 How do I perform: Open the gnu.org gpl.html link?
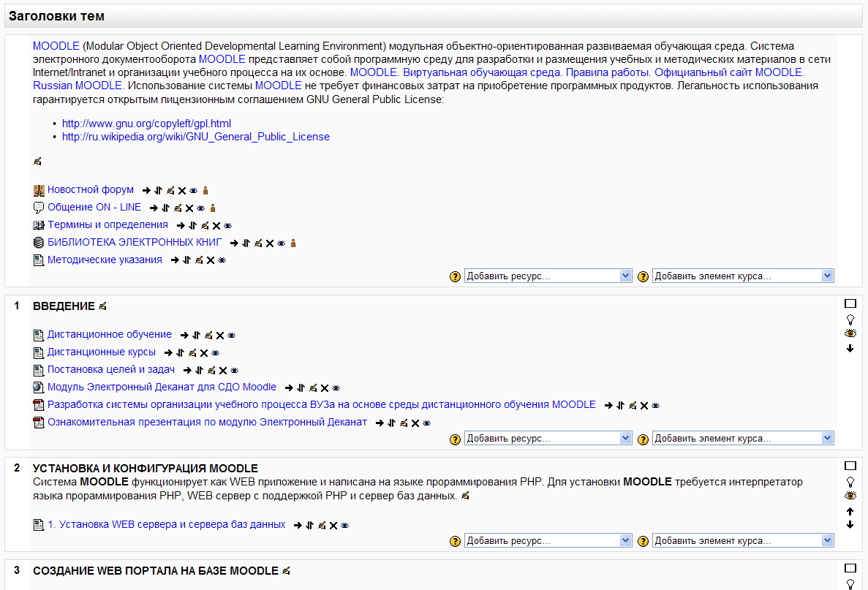(146, 124)
